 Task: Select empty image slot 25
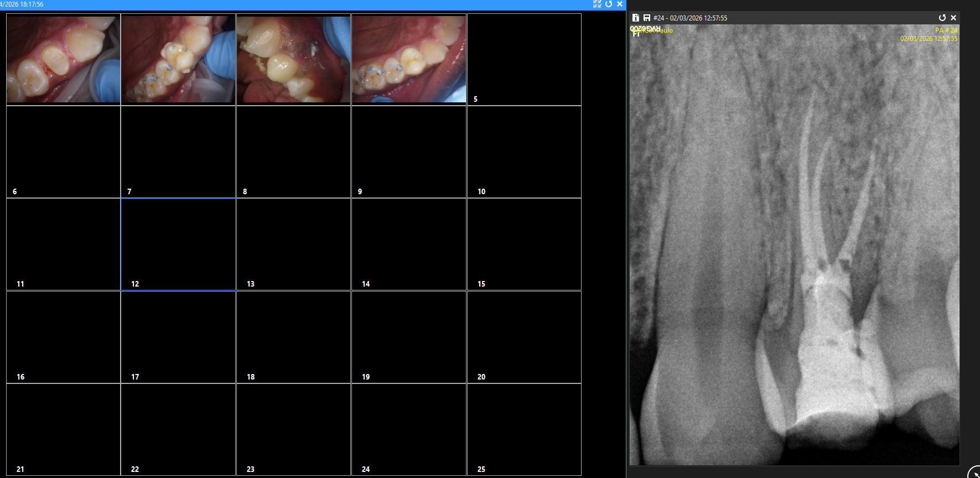[524, 429]
